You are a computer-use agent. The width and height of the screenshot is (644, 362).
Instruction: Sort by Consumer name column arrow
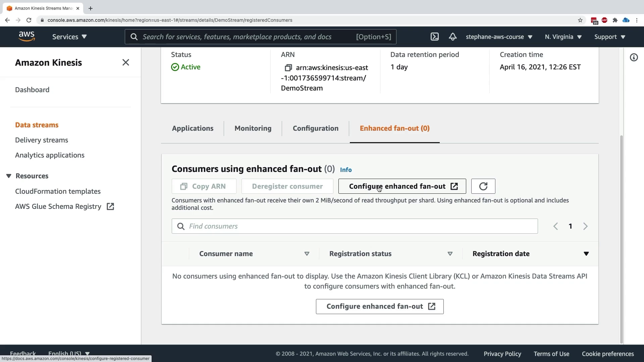(307, 254)
